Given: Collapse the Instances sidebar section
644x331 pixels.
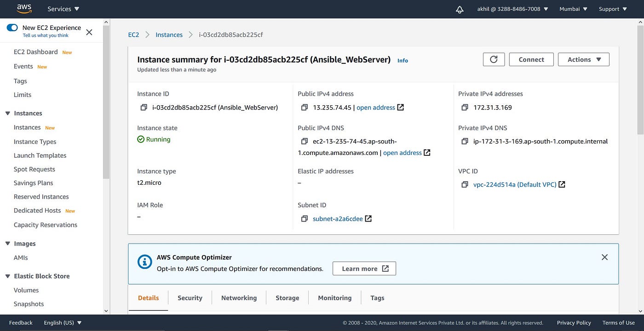Looking at the screenshot, I should tap(7, 113).
